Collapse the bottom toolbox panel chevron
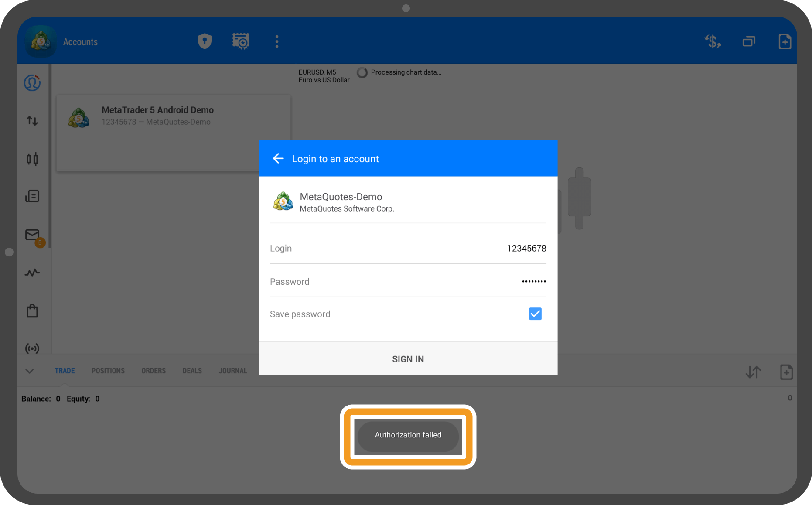 coord(30,371)
